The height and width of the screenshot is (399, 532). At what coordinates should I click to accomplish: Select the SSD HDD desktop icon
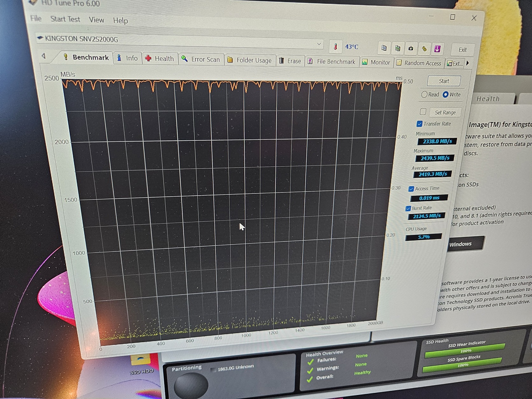142,365
